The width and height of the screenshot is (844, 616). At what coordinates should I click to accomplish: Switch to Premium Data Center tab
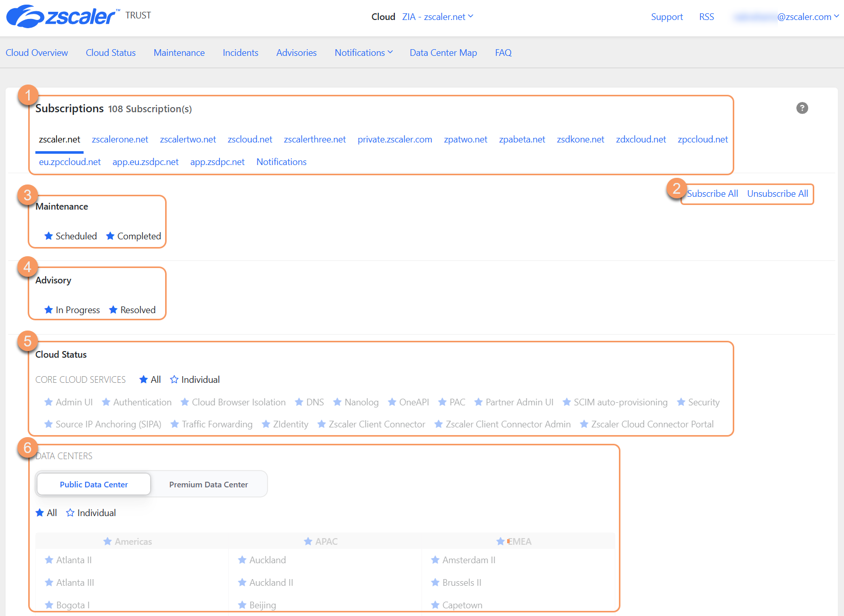tap(208, 484)
